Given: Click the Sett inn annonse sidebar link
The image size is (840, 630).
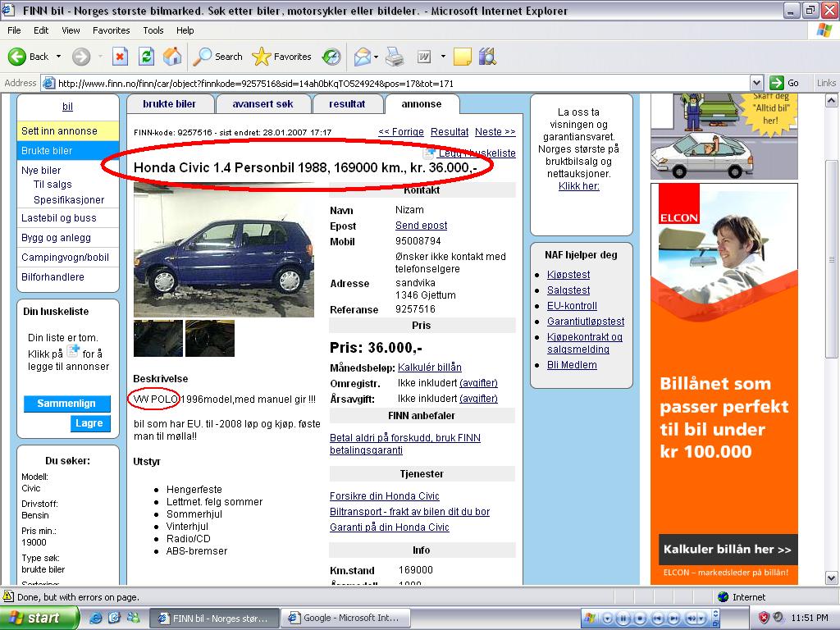Looking at the screenshot, I should tap(67, 130).
